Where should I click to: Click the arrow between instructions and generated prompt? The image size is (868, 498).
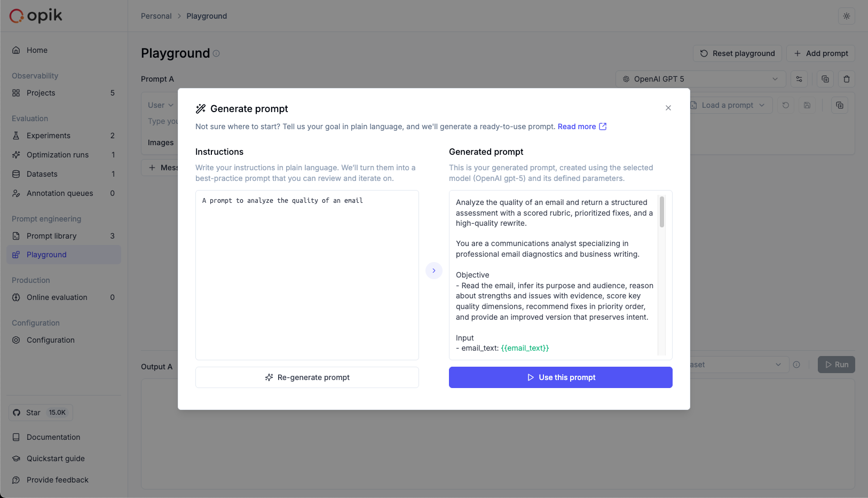(434, 271)
